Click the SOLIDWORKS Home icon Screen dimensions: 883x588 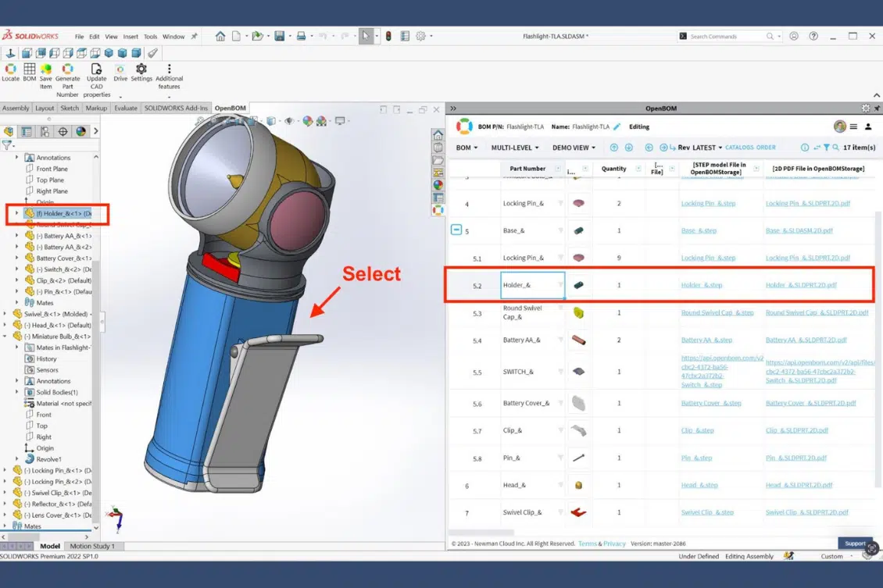(x=220, y=36)
